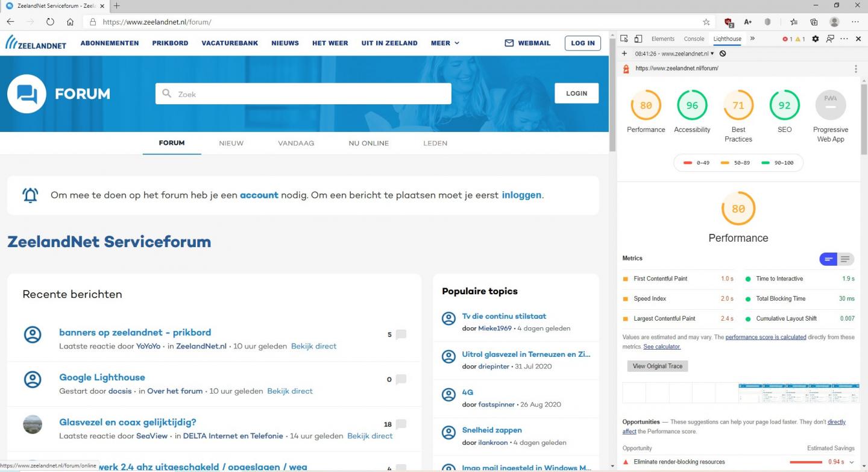Activate the DevTools inspect element picker
The width and height of the screenshot is (868, 472).
click(x=624, y=39)
